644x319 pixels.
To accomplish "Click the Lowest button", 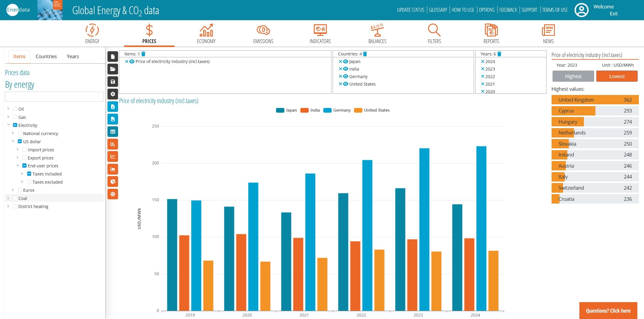I will tap(617, 76).
